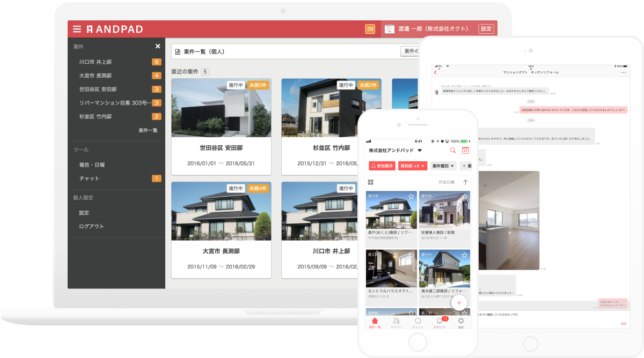Favorite the 奥戸様邸 project star

[x=411, y=197]
